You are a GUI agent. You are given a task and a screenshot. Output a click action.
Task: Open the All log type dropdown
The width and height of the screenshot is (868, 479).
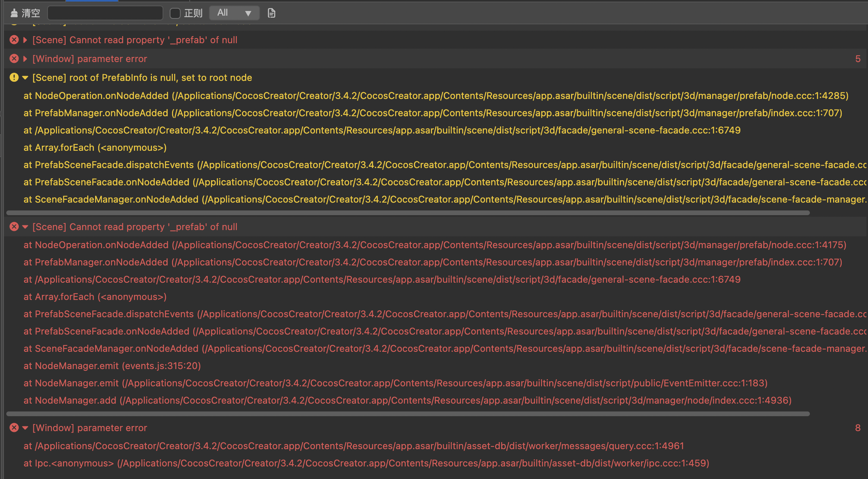234,13
